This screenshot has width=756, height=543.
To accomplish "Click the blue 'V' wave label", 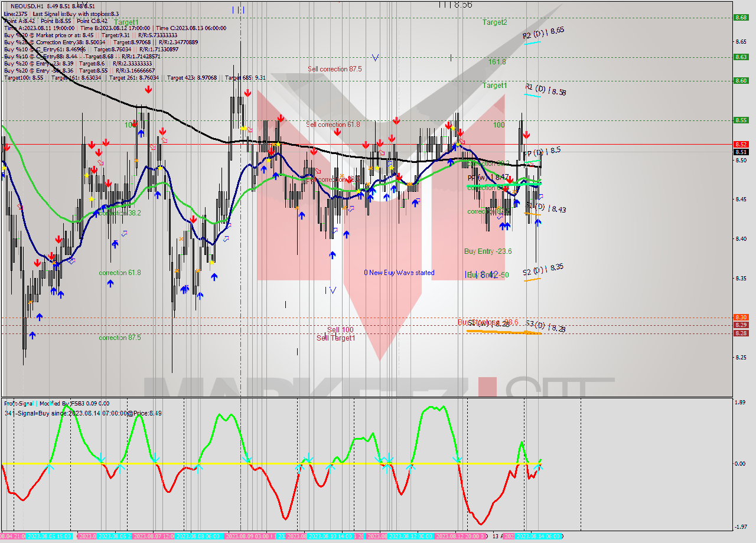I will pyautogui.click(x=376, y=57).
